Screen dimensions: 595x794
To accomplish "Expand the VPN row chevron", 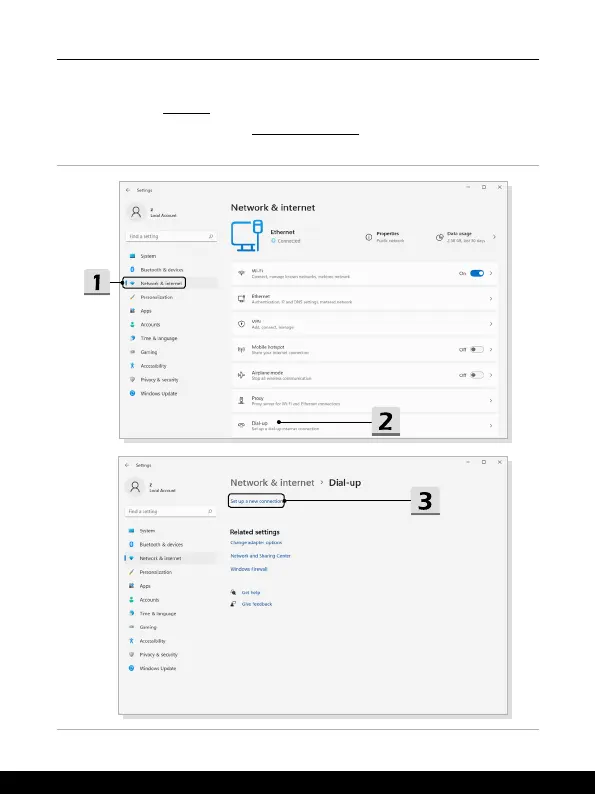I will [491, 324].
